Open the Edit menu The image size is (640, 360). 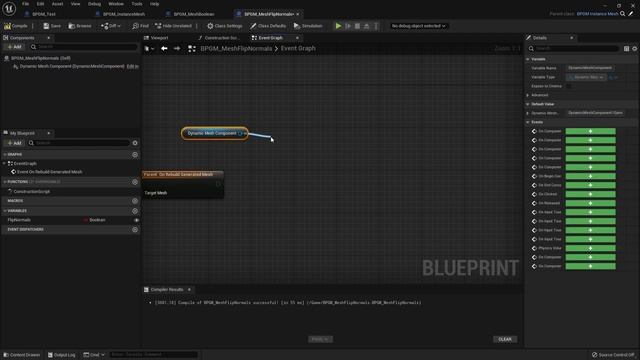coord(40,4)
